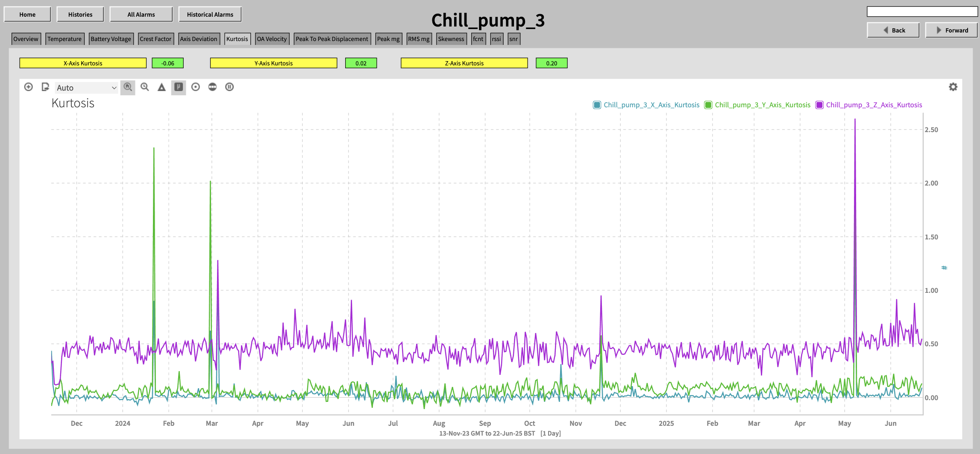Click the triangle delta icon in chart toolbar
This screenshot has height=454, width=980.
click(x=161, y=87)
